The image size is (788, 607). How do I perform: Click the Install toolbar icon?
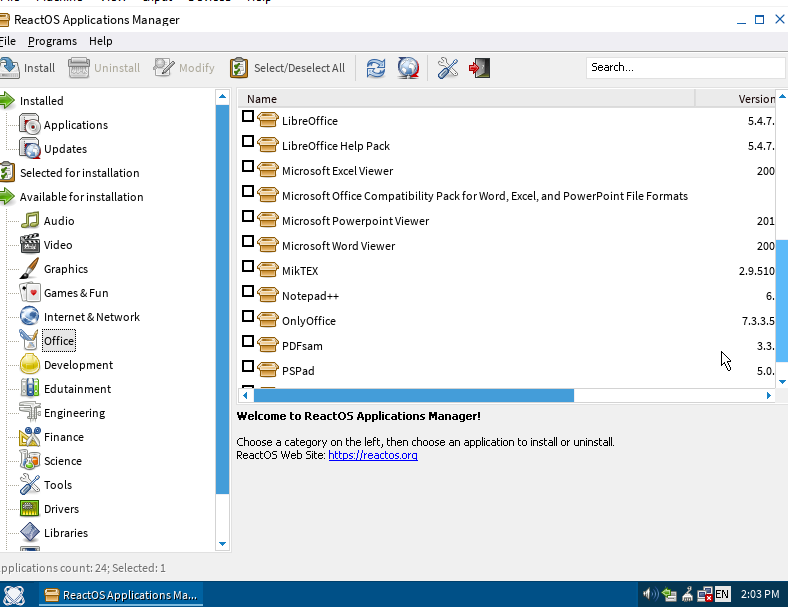point(9,68)
